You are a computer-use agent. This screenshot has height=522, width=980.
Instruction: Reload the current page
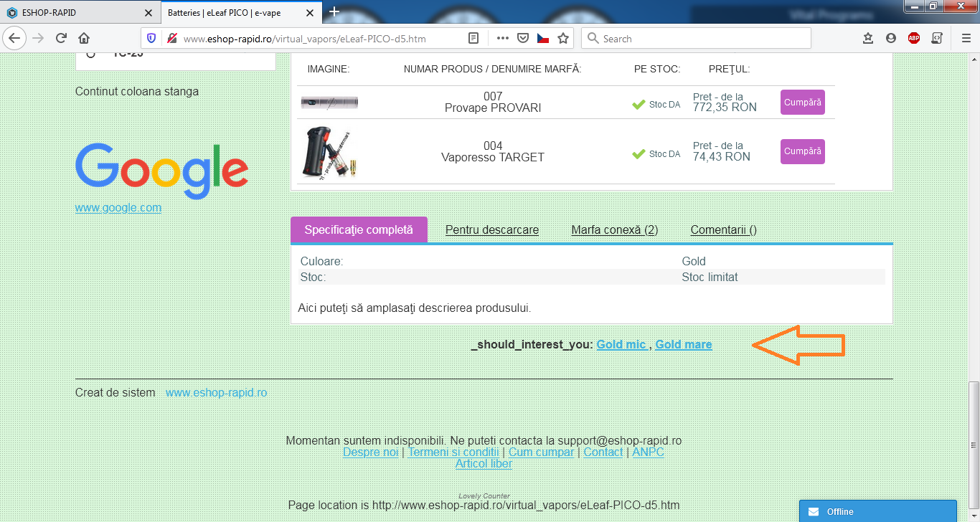tap(61, 38)
